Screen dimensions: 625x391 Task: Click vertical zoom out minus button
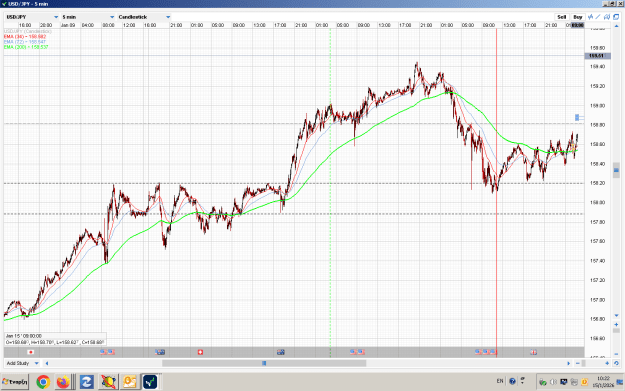click(616, 353)
